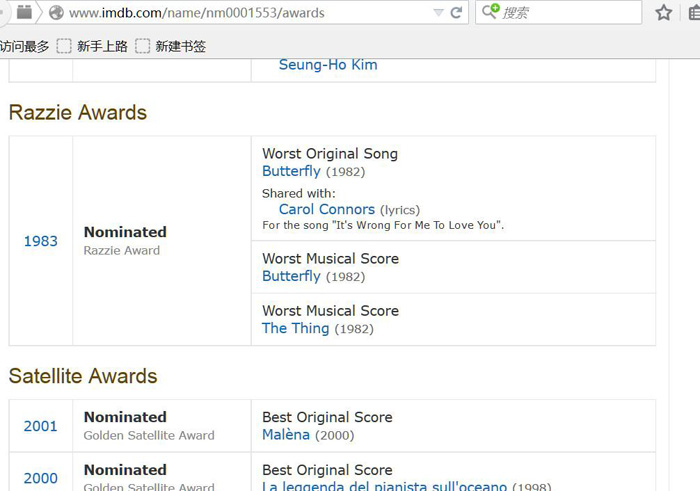Open the folder-style icon left of the address bar
The width and height of the screenshot is (700, 491).
[x=24, y=12]
